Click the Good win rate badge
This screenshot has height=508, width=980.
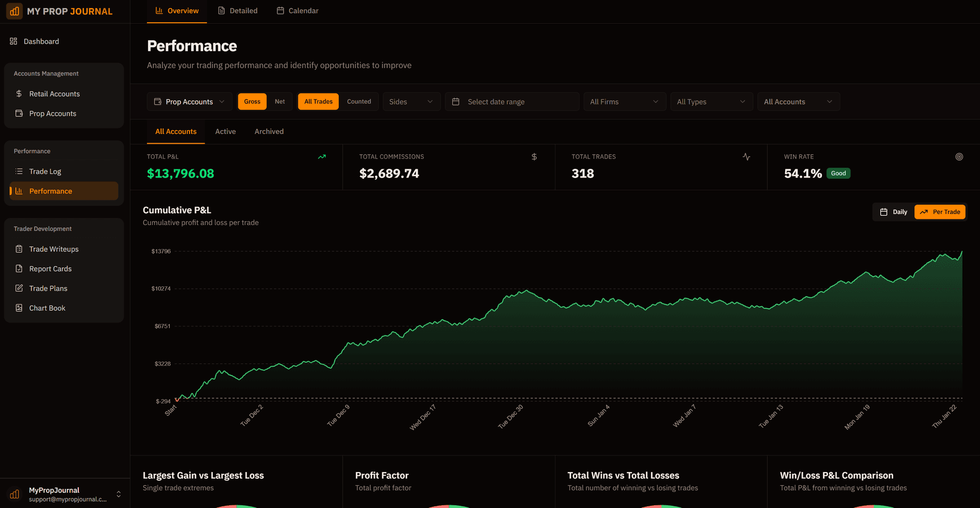838,173
